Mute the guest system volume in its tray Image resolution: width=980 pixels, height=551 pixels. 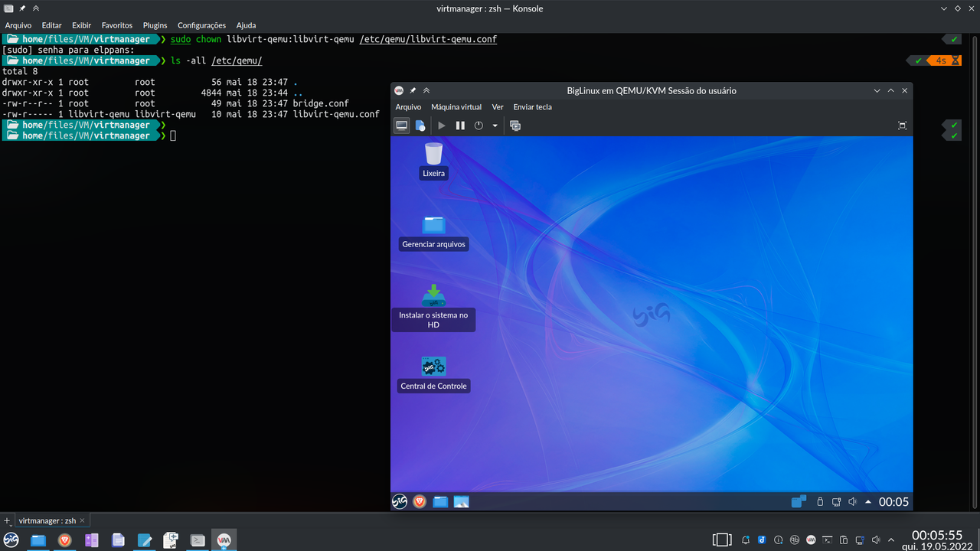pyautogui.click(x=852, y=501)
